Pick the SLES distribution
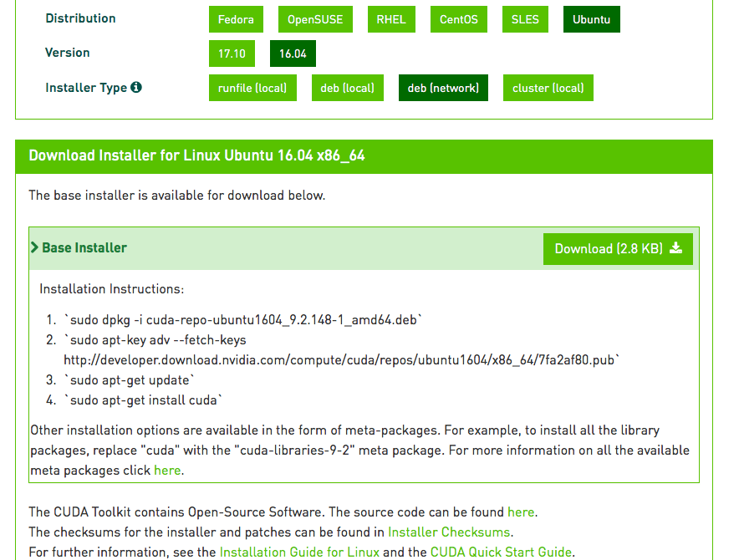739x560 pixels. tap(525, 19)
